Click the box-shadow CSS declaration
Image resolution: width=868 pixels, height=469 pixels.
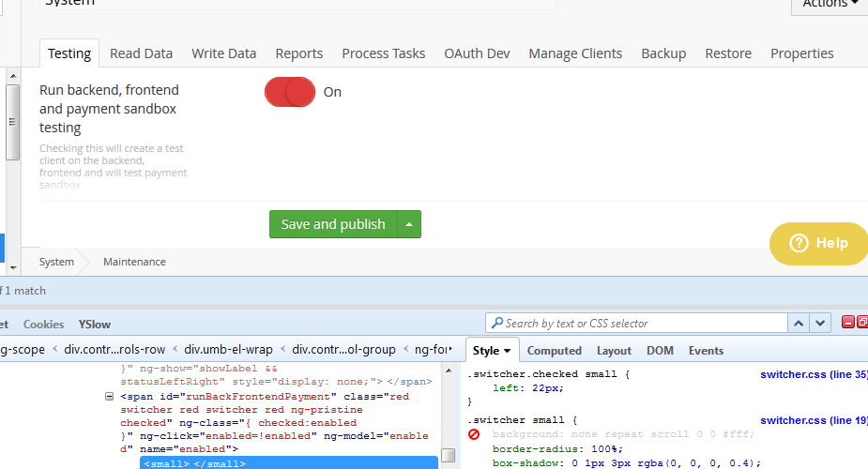[x=627, y=463]
